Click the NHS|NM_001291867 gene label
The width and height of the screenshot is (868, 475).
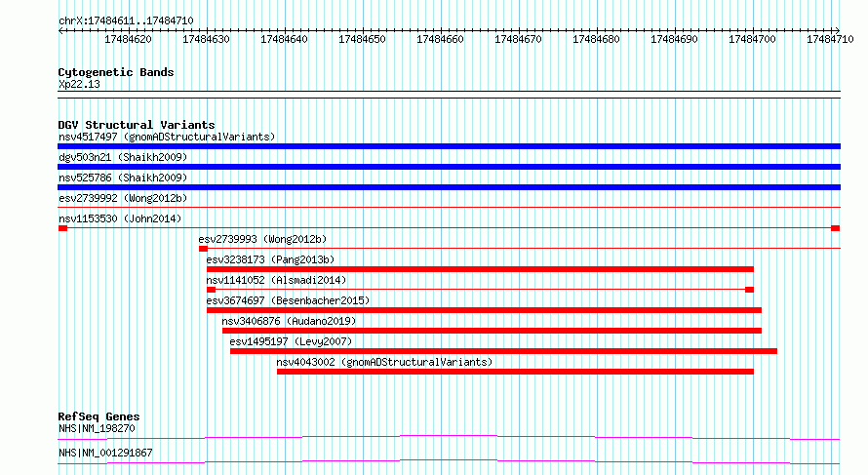(105, 453)
